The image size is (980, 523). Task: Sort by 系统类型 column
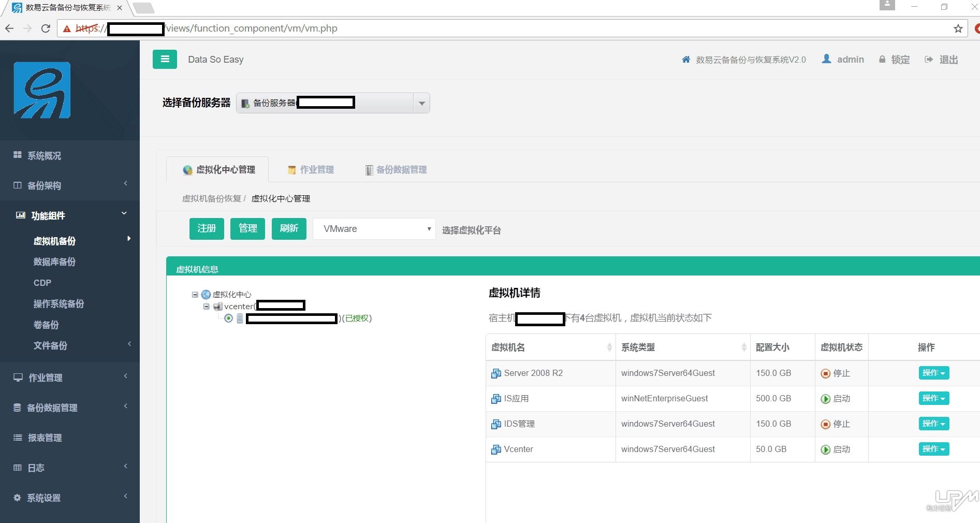[683, 347]
